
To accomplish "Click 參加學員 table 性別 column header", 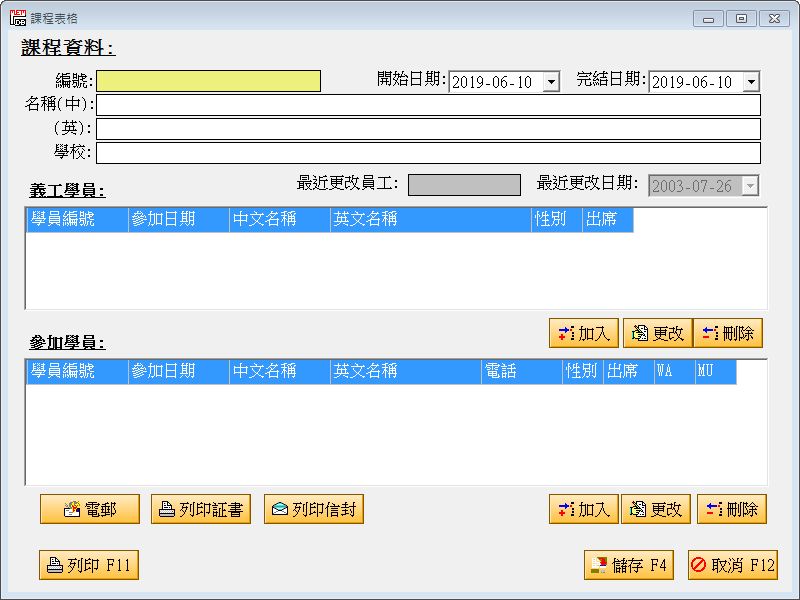I will (x=583, y=371).
